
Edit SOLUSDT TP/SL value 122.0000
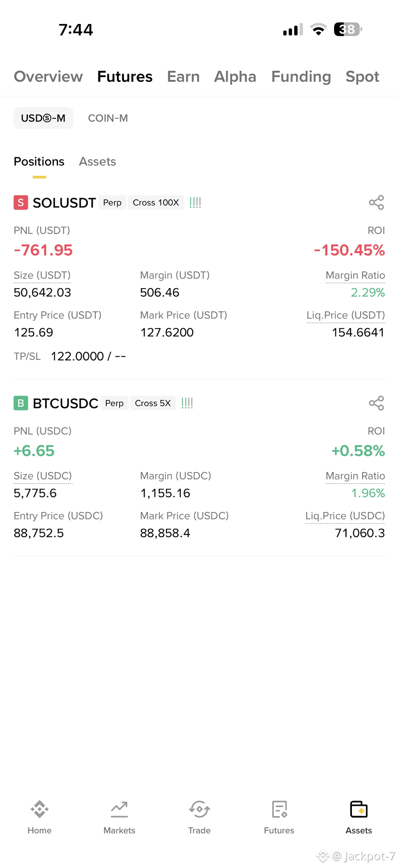pyautogui.click(x=77, y=356)
